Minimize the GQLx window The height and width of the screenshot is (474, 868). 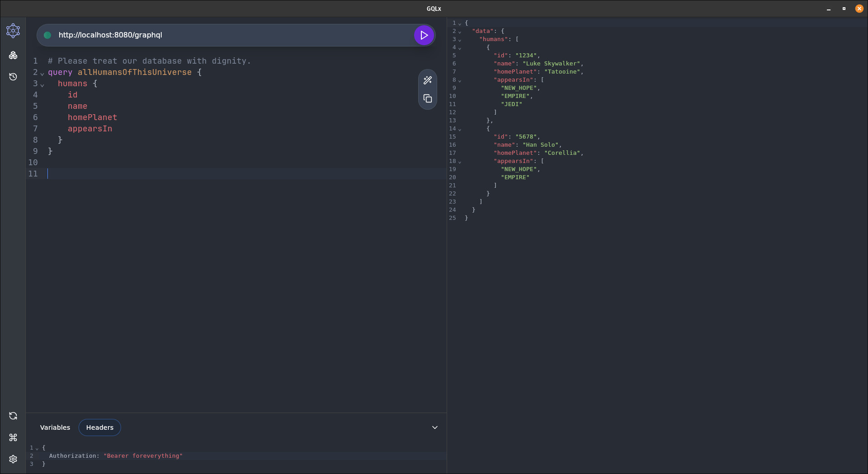tap(829, 9)
